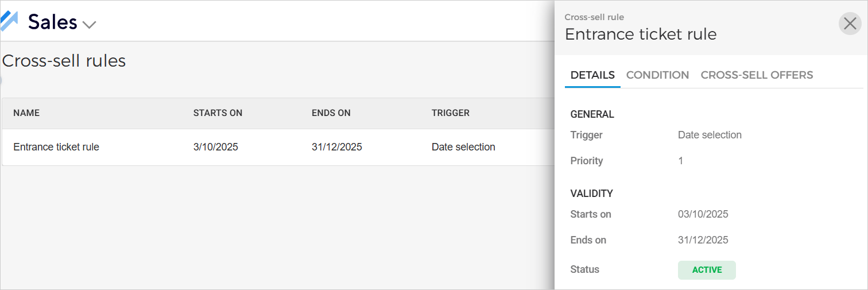Expand the Sales module dropdown chevron
Image resolution: width=868 pixels, height=290 pixels.
89,24
